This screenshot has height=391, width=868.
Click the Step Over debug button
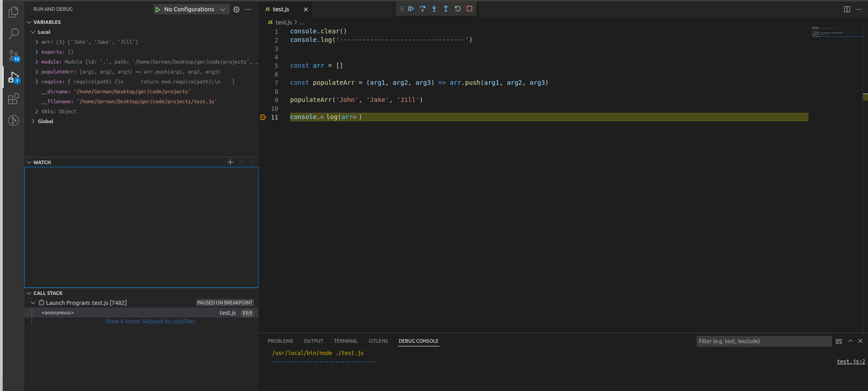(x=423, y=9)
